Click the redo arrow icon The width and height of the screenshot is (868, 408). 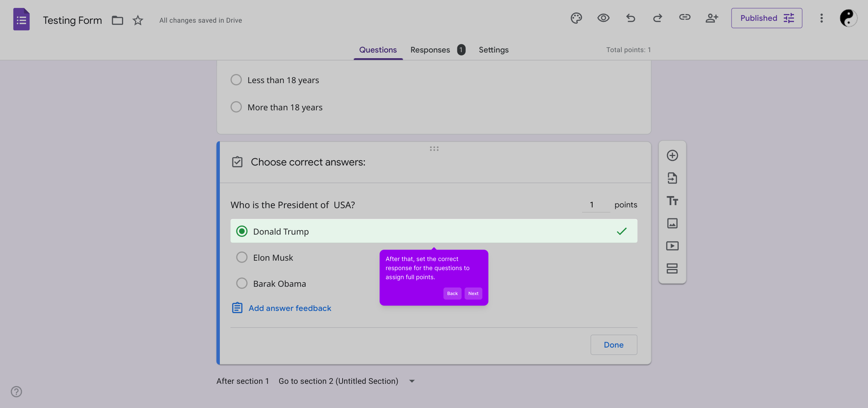click(x=658, y=18)
